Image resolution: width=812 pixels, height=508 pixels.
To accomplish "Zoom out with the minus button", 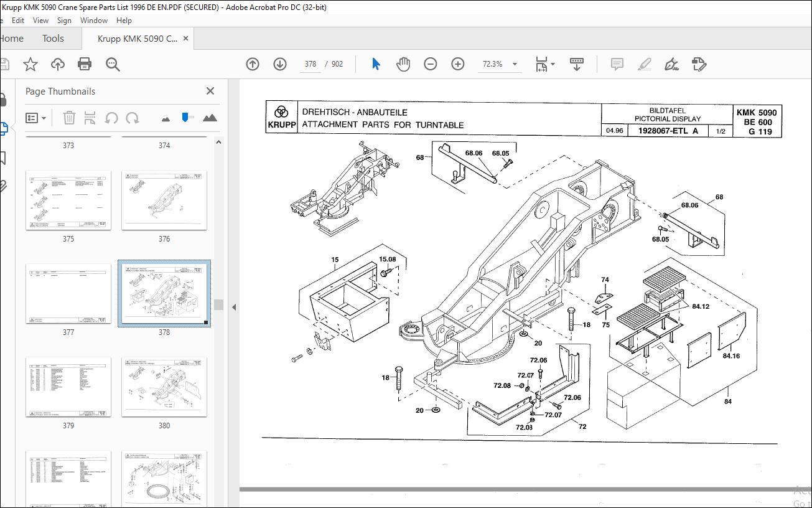I will pyautogui.click(x=431, y=63).
